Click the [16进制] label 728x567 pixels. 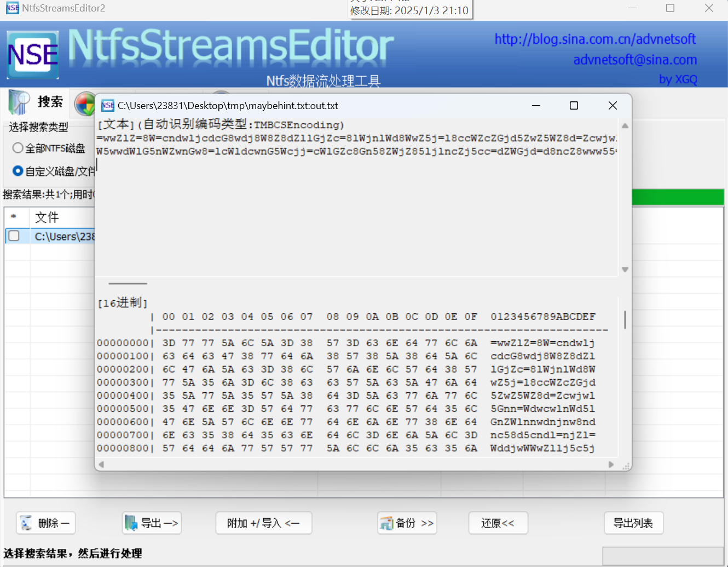pyautogui.click(x=123, y=302)
